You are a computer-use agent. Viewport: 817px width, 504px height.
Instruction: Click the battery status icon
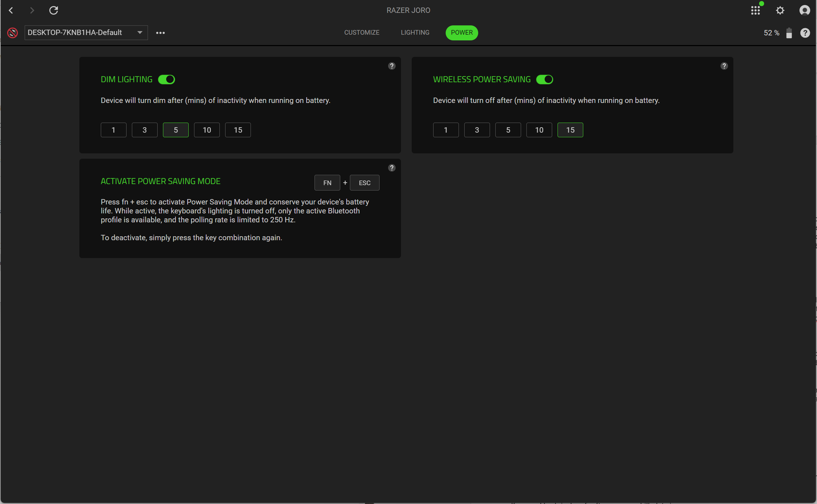coord(789,33)
